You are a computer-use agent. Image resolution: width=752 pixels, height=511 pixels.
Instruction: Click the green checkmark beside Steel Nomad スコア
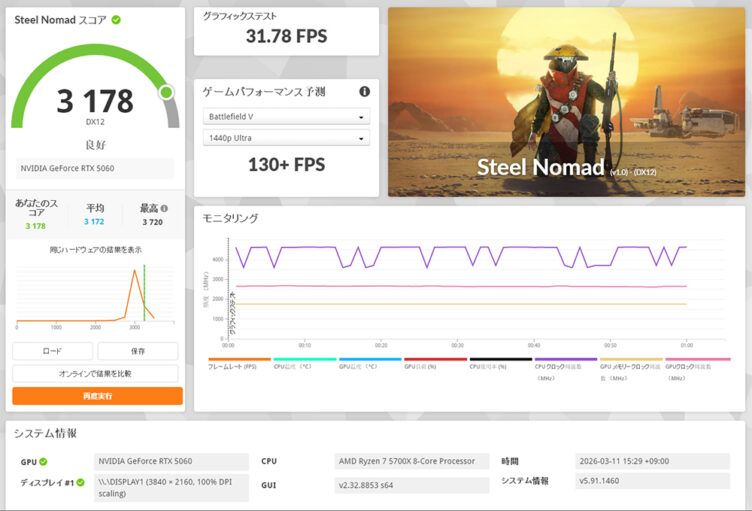point(116,20)
